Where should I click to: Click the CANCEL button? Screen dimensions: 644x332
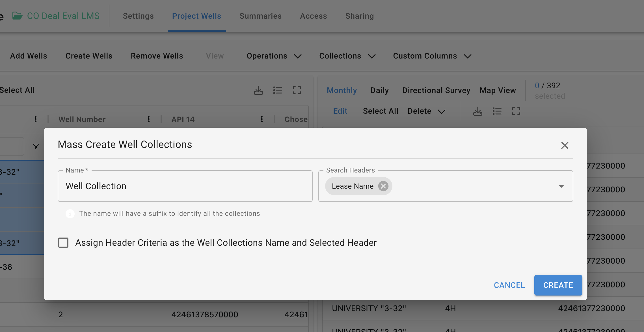pos(509,285)
